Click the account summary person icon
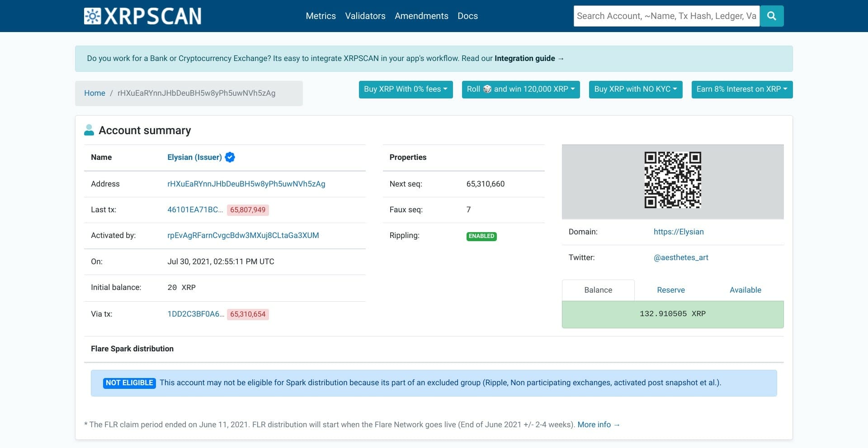 coord(89,130)
